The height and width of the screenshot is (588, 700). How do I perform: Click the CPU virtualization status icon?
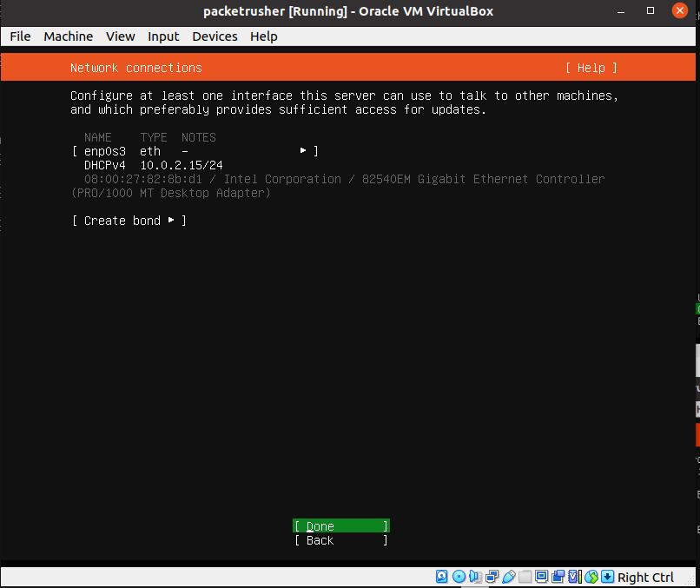coord(574,577)
